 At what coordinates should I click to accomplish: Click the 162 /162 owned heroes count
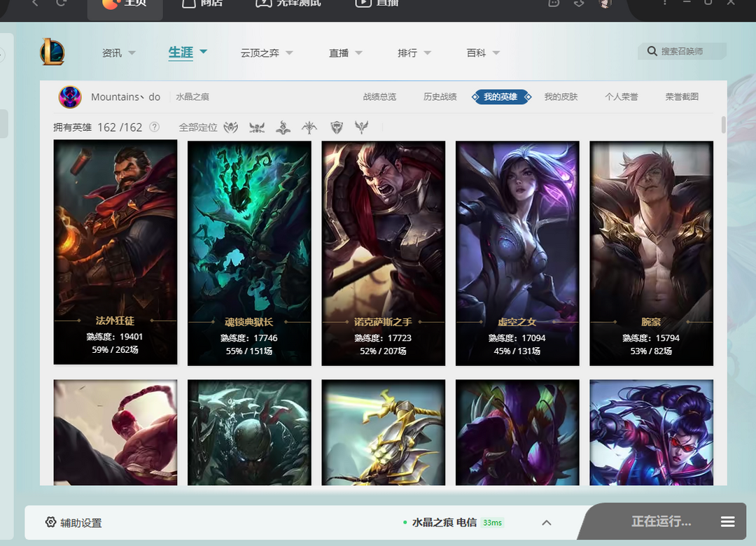(x=120, y=127)
